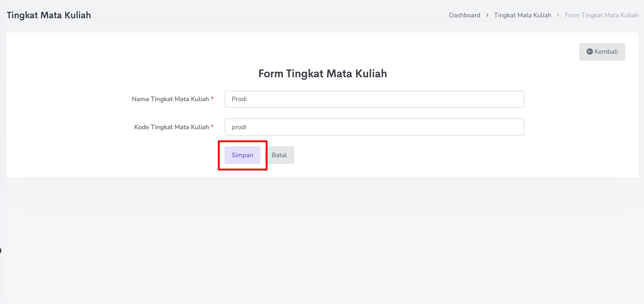The image size is (644, 304).
Task: Click the red asterisk beside Kode label
Action: 212,126
